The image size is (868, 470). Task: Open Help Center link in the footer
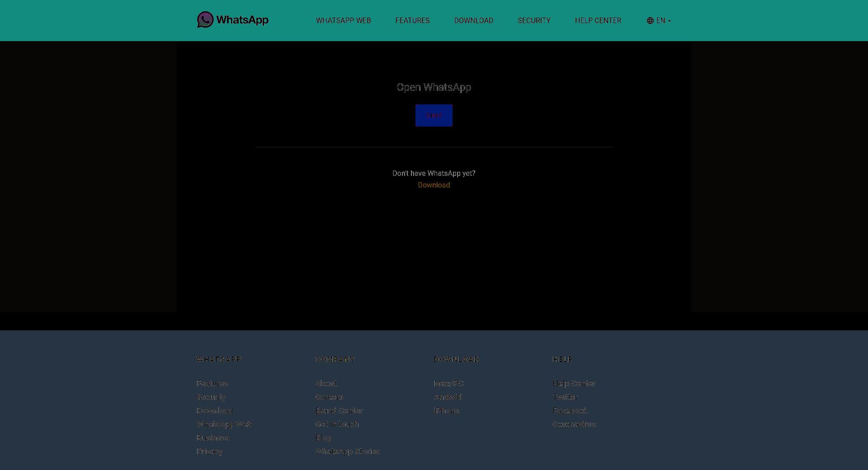(x=574, y=383)
